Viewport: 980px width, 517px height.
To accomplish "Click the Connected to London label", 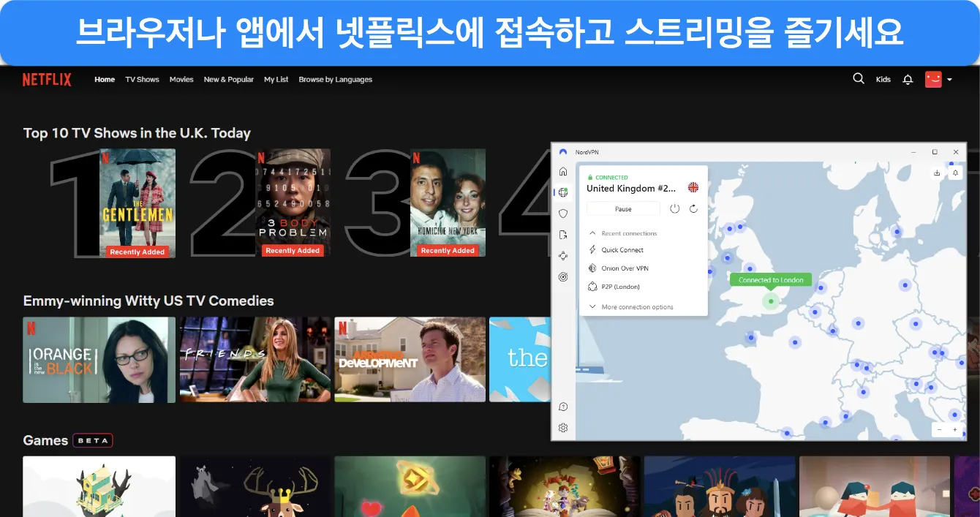I will [771, 280].
